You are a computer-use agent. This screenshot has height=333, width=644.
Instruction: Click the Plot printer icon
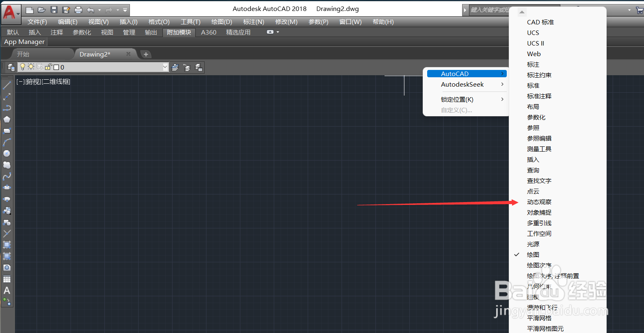pyautogui.click(x=78, y=10)
